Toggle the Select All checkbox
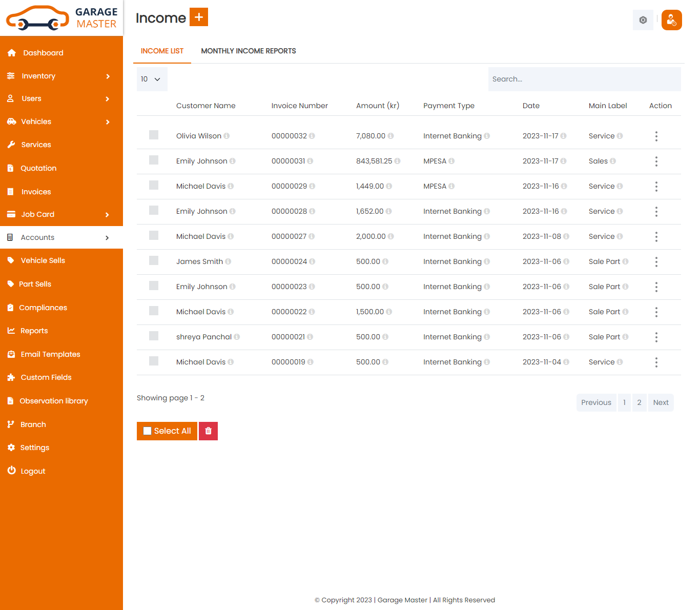This screenshot has height=610, width=700. click(148, 431)
